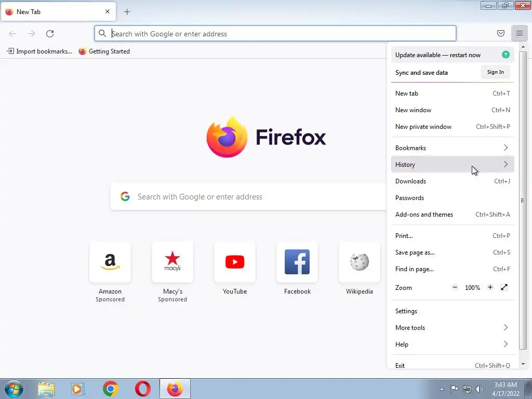532x399 pixels.
Task: Expand the Help submenu
Action: (453, 344)
